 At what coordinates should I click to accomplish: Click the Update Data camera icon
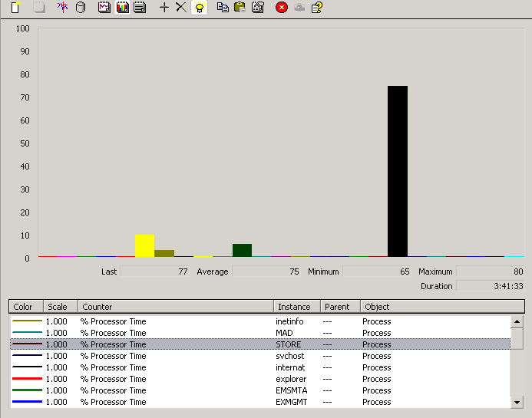pos(299,7)
